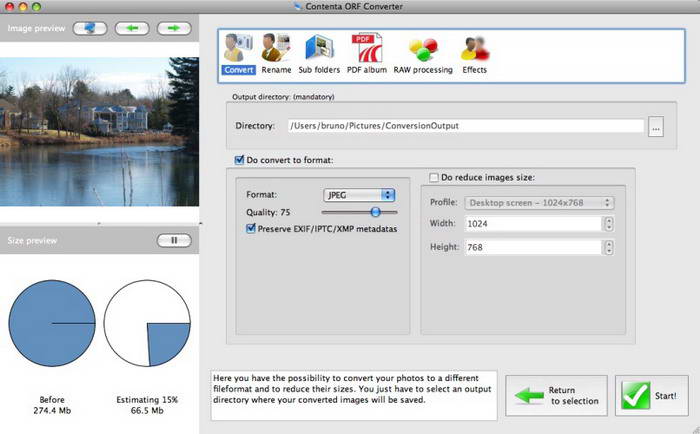Click 'Output directory: (mandatory)' label
Viewport: 700px width, 434px height.
pyautogui.click(x=283, y=97)
